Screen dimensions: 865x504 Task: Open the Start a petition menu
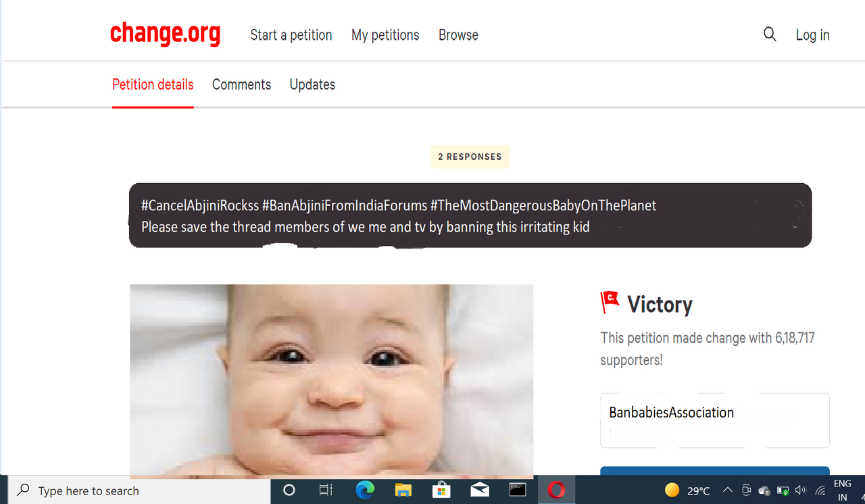[291, 35]
